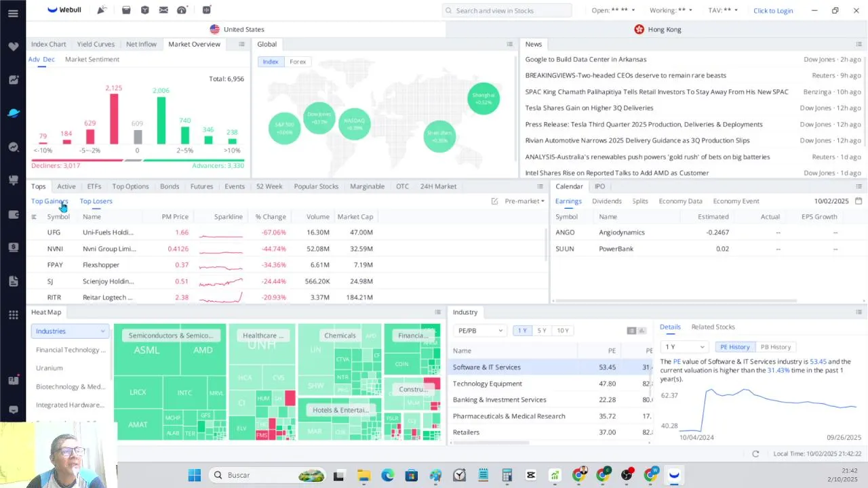Open the 1 Y Details range dropdown
868x488 pixels.
(x=684, y=347)
